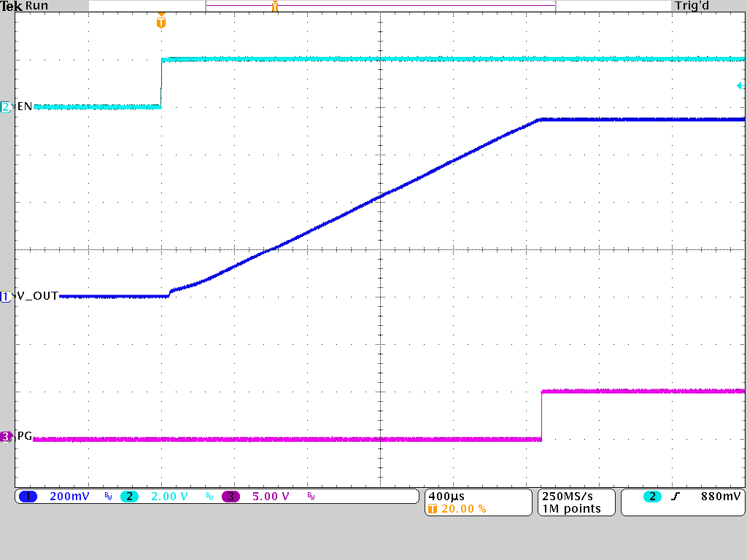
Task: Click the cyan trigger level arrow on right edge
Action: (740, 86)
